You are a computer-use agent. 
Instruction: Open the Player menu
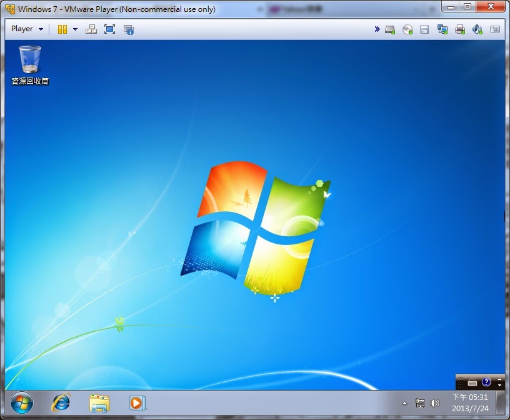point(27,29)
